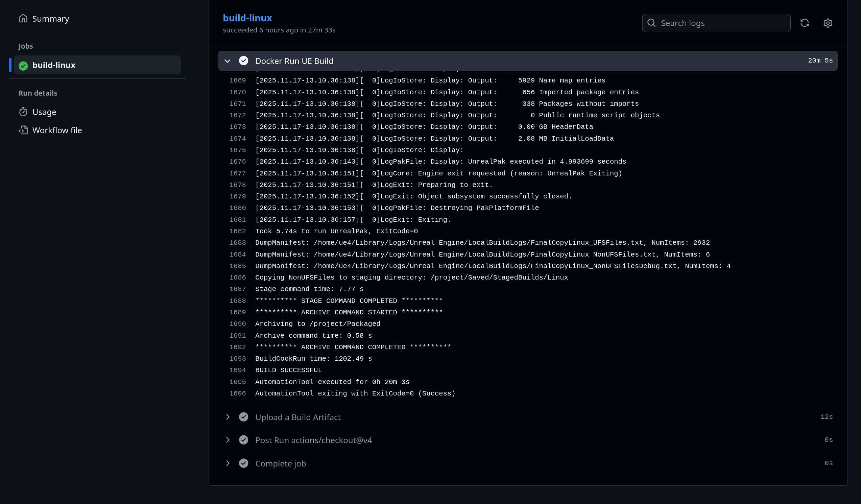Go to the Summary page
Image resolution: width=861 pixels, height=504 pixels.
[51, 19]
